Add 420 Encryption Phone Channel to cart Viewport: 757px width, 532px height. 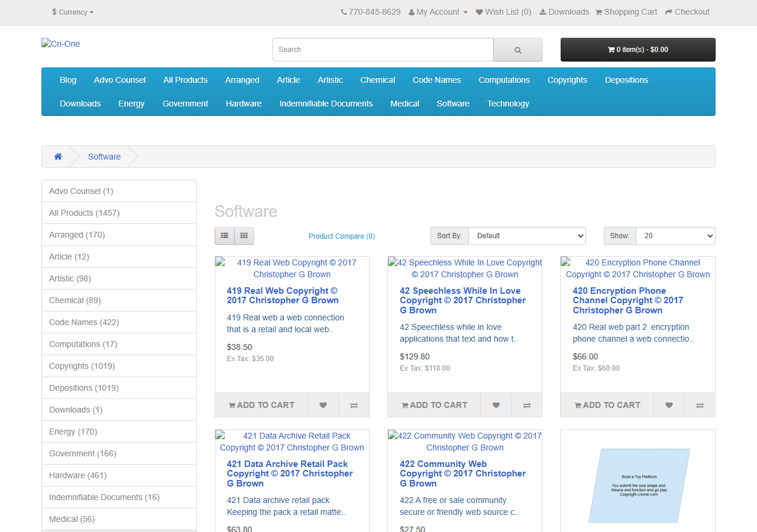pyautogui.click(x=607, y=405)
